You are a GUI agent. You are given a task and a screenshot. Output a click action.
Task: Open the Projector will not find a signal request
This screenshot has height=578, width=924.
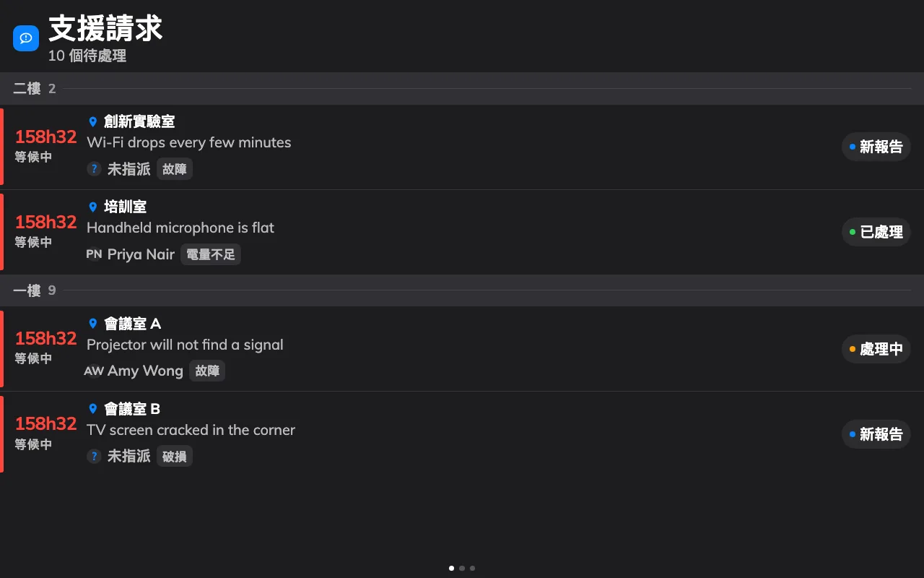point(462,349)
